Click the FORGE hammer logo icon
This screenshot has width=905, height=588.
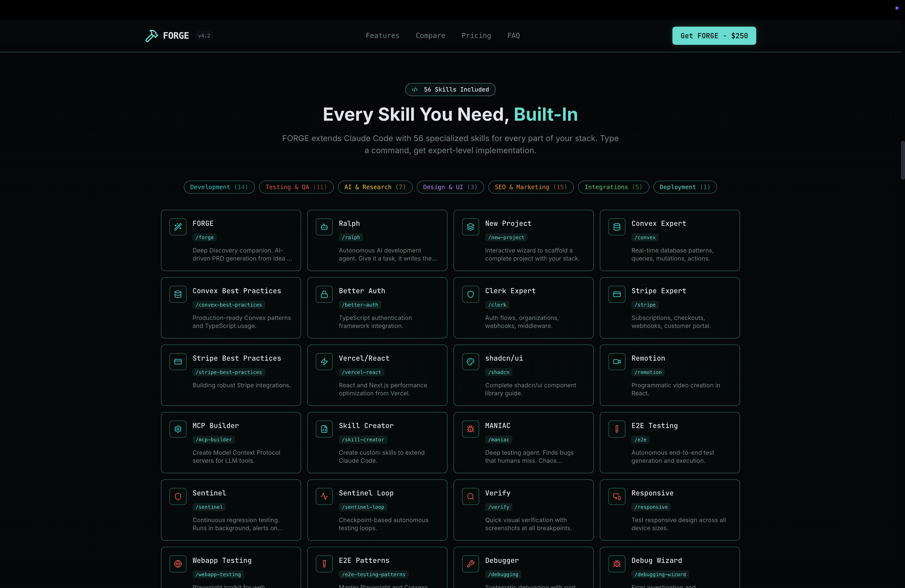coord(151,36)
